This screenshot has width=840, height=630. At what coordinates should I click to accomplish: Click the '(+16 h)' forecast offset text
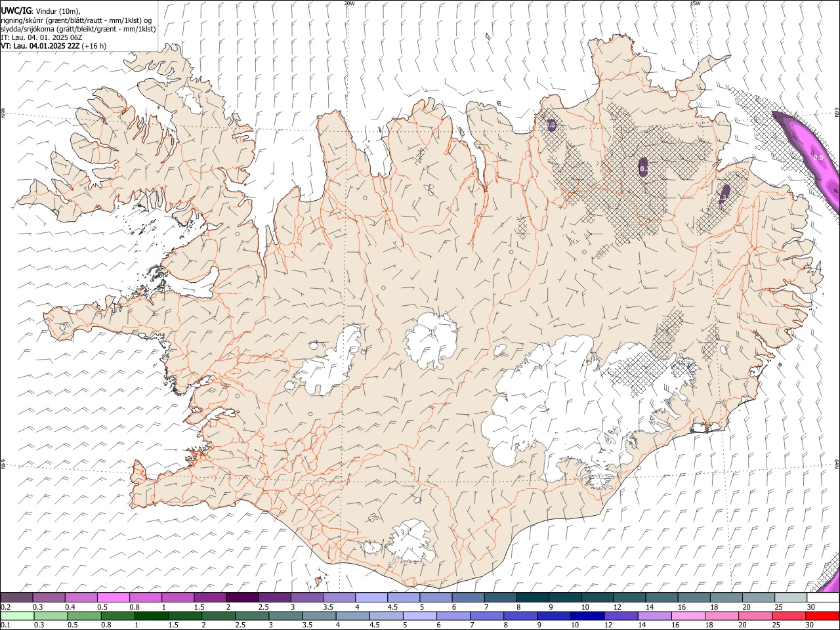coord(94,46)
